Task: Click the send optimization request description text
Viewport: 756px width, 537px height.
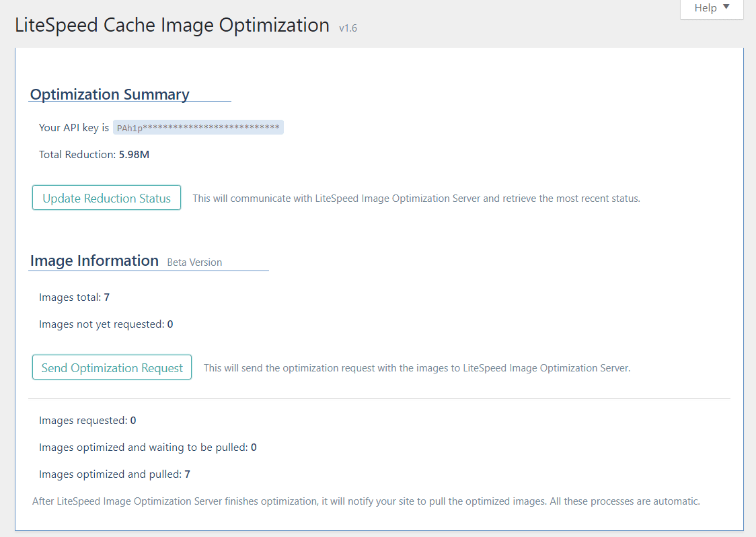Action: click(416, 368)
